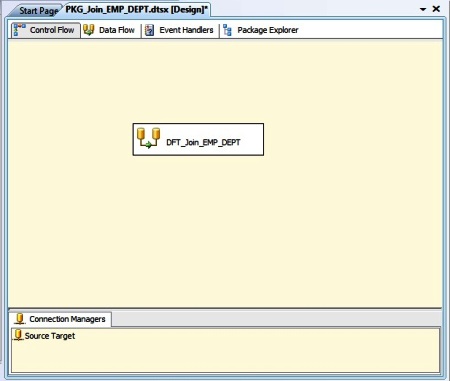Click the Source Target connection icon
450x381 pixels.
(18, 335)
